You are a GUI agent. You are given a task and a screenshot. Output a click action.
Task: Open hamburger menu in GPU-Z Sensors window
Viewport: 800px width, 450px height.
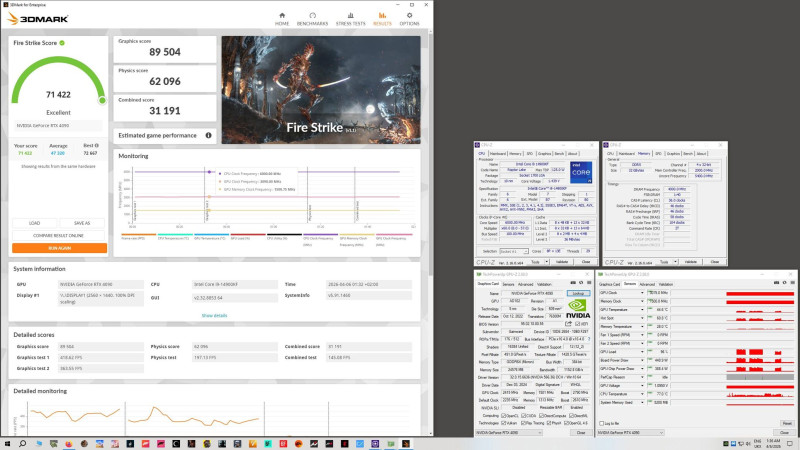tap(792, 283)
